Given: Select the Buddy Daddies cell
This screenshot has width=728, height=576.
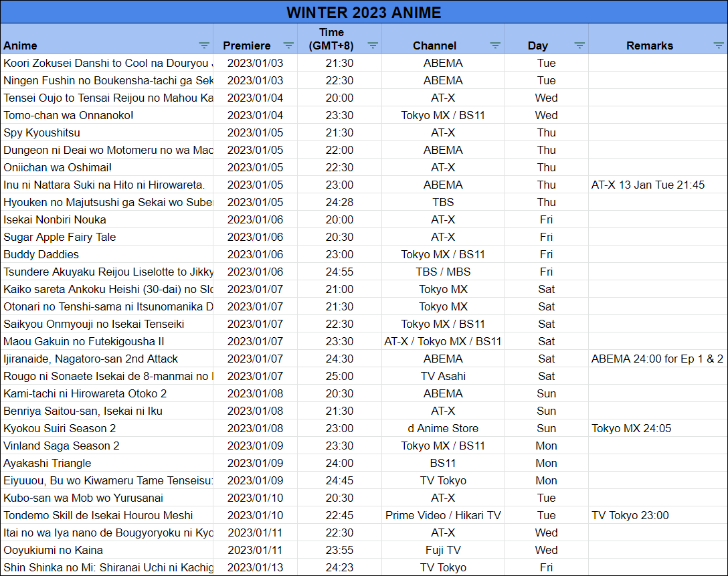Looking at the screenshot, I should click(x=107, y=254).
